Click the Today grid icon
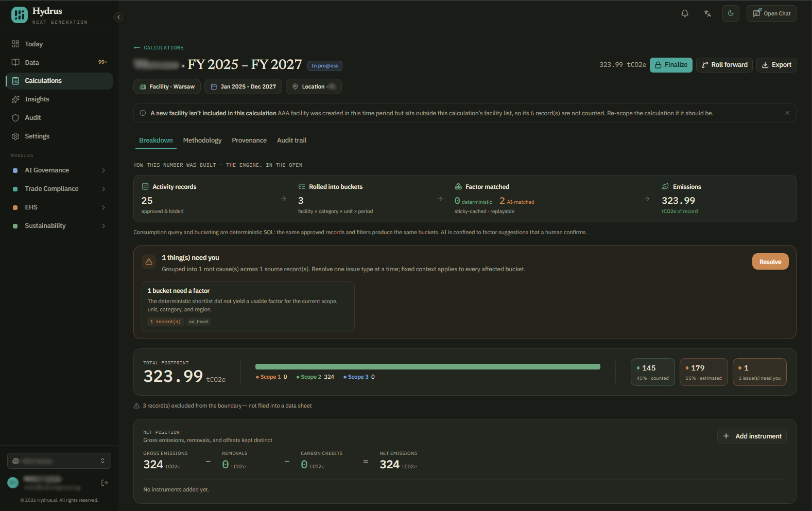The image size is (812, 511). (15, 44)
